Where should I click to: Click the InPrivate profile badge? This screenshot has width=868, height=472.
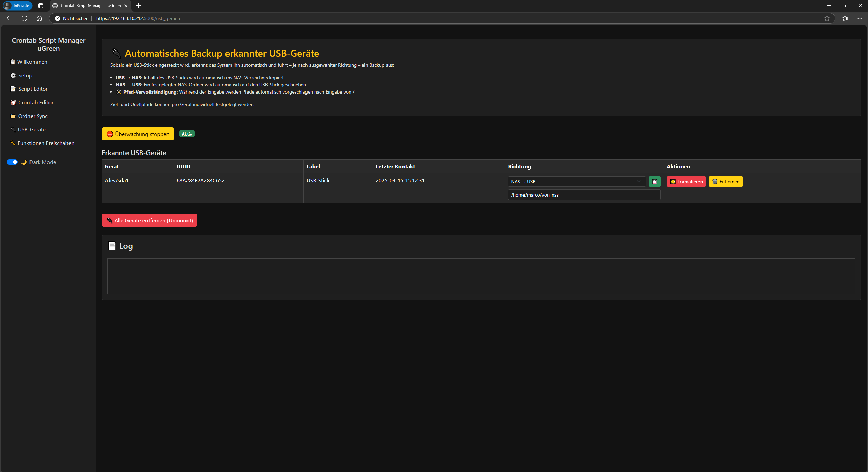17,6
